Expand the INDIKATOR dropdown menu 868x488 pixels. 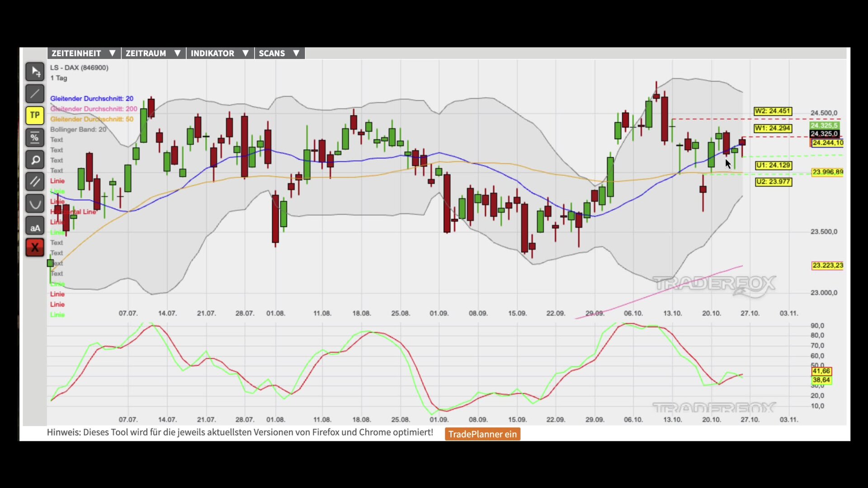(x=220, y=53)
